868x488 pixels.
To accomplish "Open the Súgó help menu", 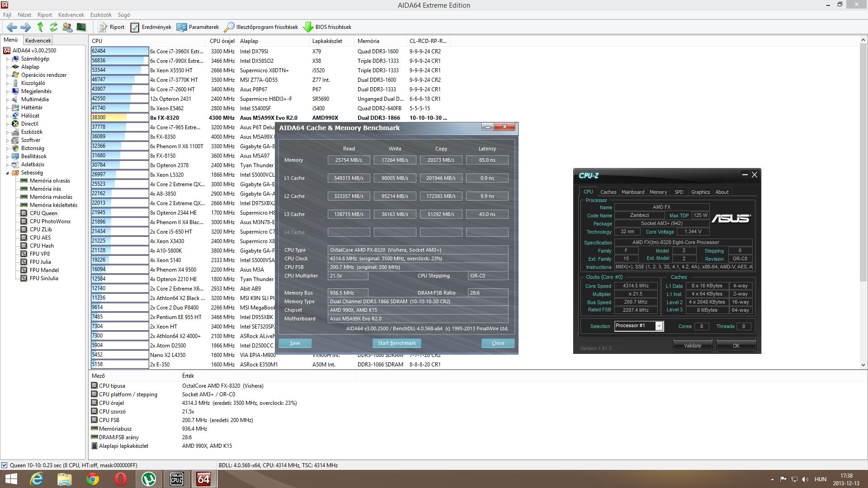I will [124, 15].
